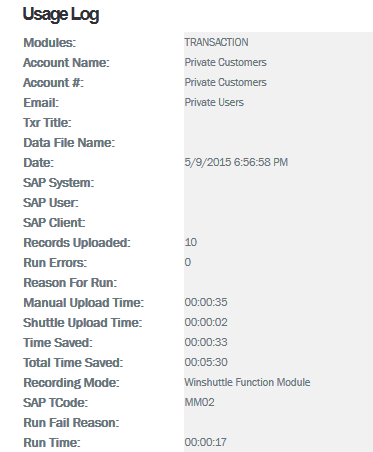Select the Manual Upload Time: label

(x=83, y=303)
